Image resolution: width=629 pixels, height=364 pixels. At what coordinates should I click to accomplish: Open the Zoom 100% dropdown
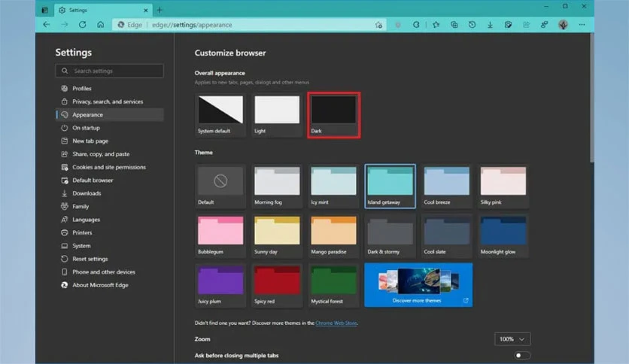tap(512, 339)
